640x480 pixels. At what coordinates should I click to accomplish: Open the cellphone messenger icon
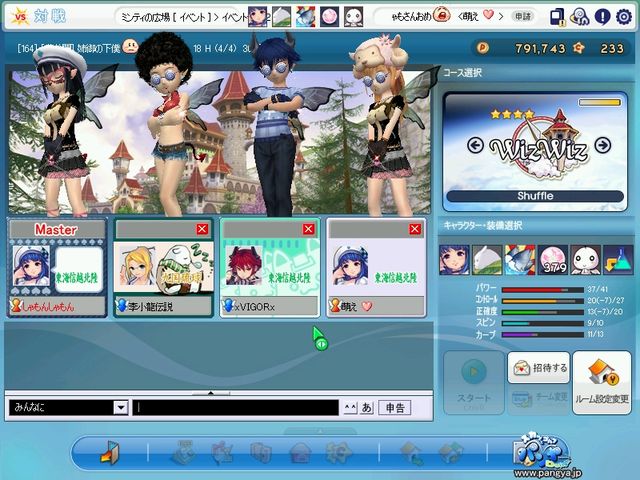pyautogui.click(x=557, y=17)
